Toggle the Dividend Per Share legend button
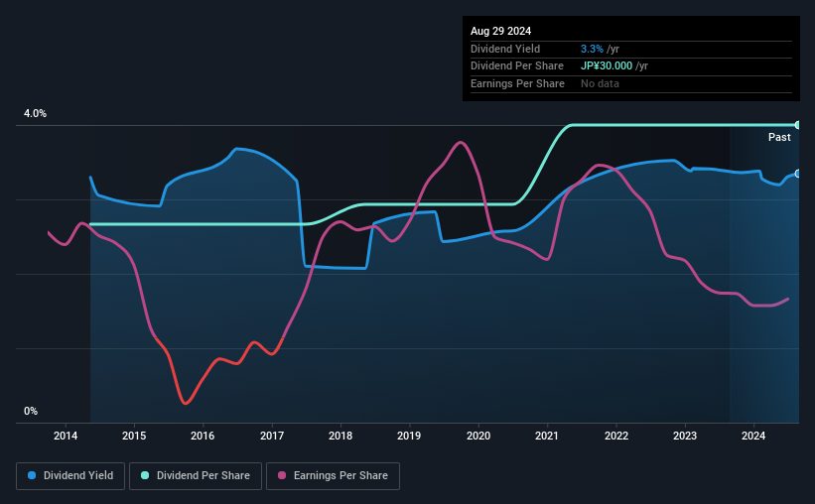 (x=196, y=476)
